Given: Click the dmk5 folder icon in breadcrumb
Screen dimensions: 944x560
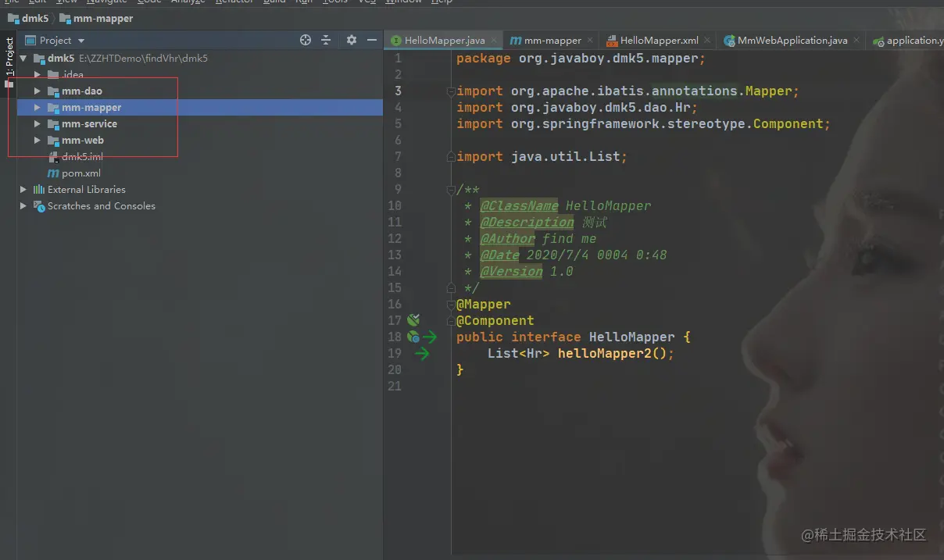Looking at the screenshot, I should [13, 18].
